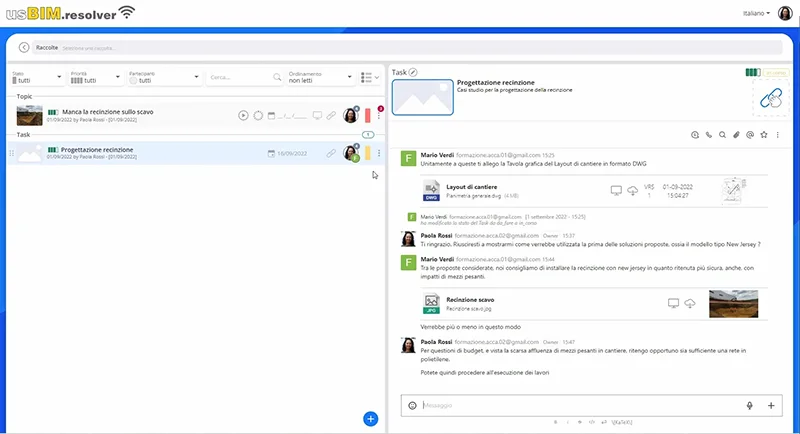The height and width of the screenshot is (434, 800).
Task: Open three-dot menu of the task row
Action: [x=379, y=154]
